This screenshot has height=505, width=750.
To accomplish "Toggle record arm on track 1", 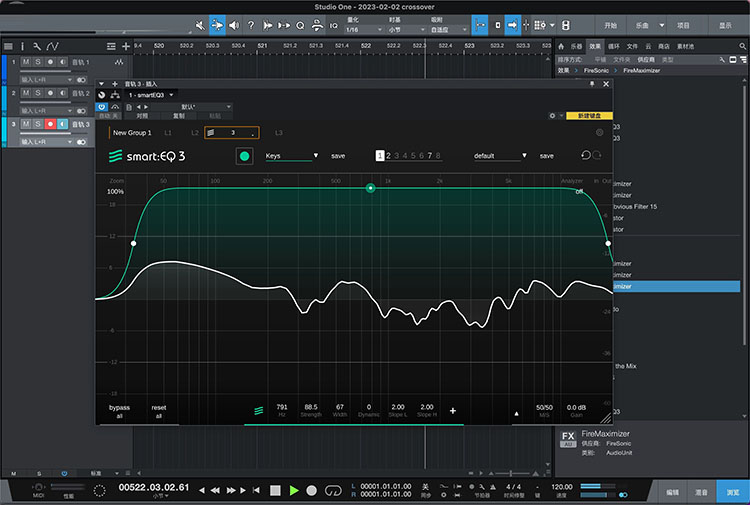I will coord(50,62).
